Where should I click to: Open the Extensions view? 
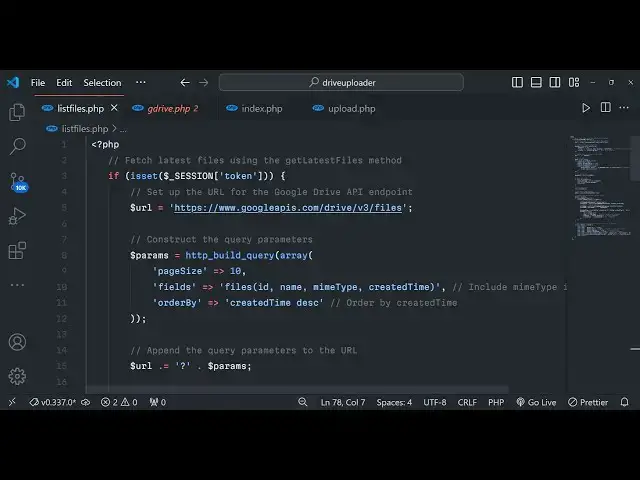coord(17,250)
